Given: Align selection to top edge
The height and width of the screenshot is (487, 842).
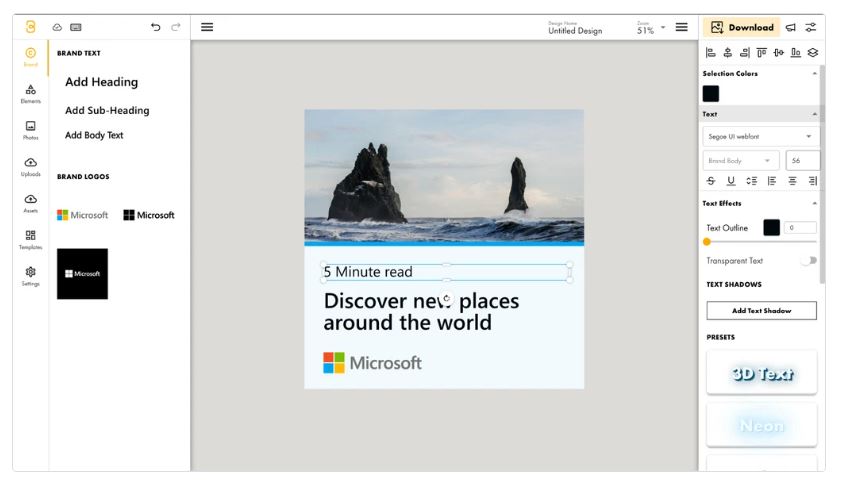Looking at the screenshot, I should coord(761,53).
